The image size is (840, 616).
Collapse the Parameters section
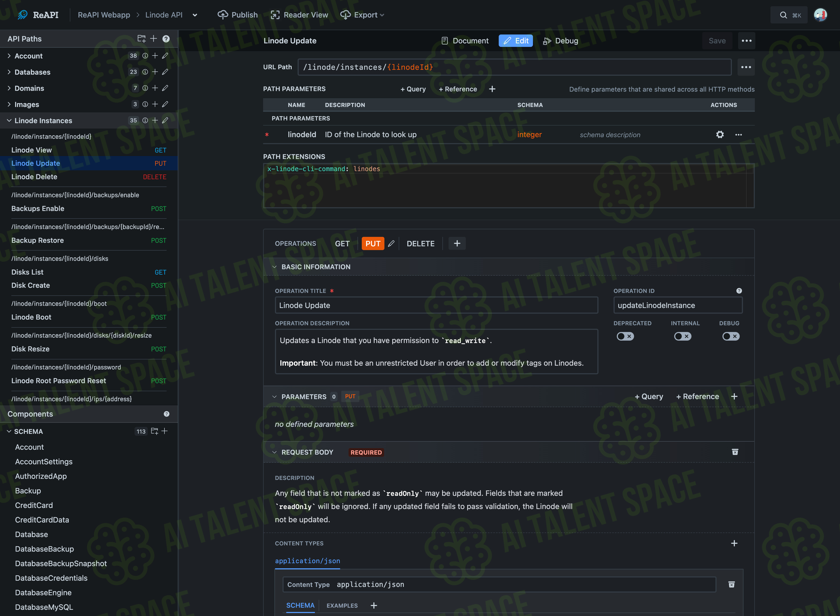[x=274, y=397]
